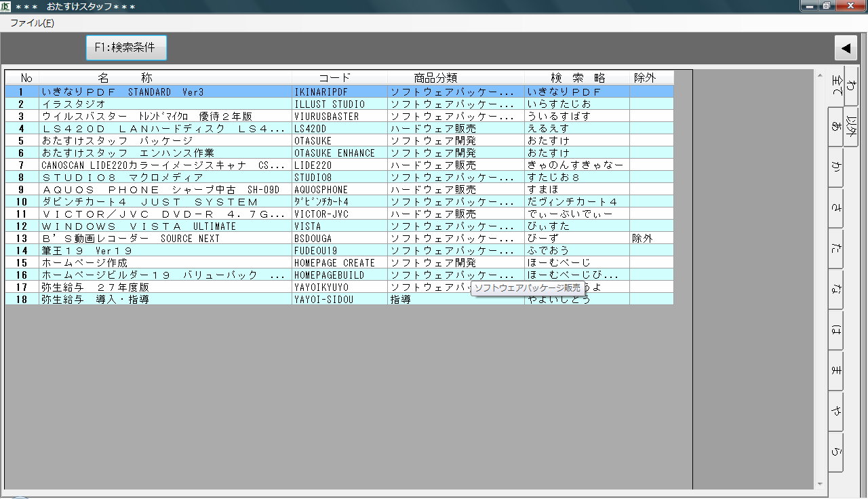The width and height of the screenshot is (868, 499).
Task: Switch to the 以外 tab
Action: coord(851,127)
